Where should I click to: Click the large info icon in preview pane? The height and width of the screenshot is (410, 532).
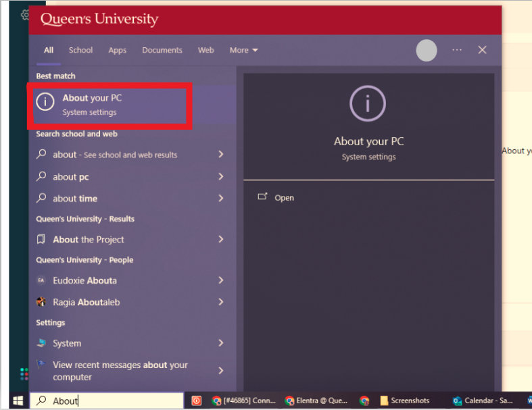368,103
